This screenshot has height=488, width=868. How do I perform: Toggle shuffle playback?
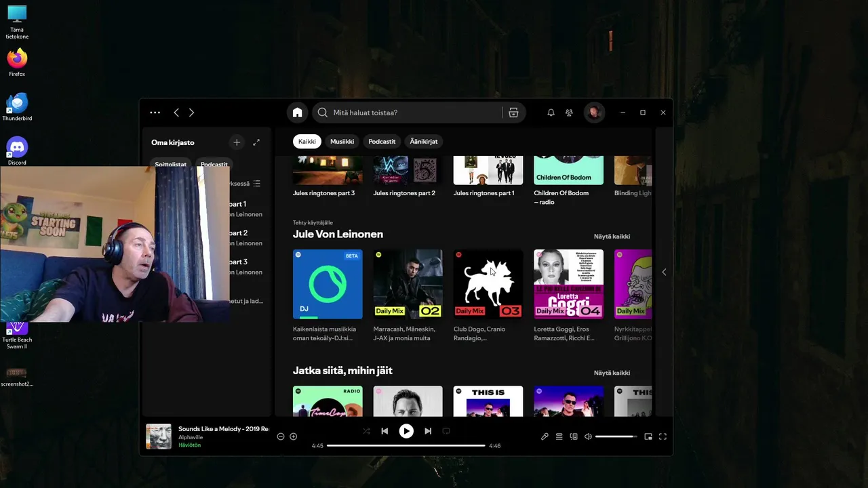pyautogui.click(x=366, y=431)
